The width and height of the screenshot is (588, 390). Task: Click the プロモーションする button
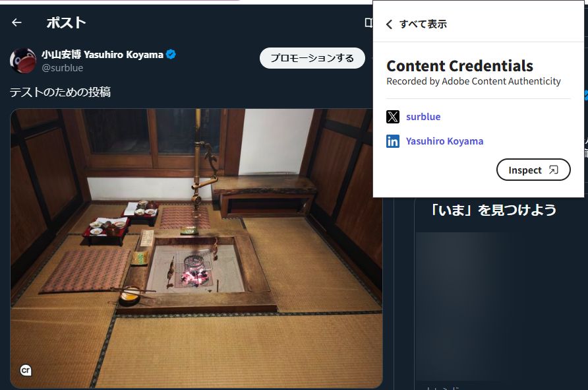[312, 58]
